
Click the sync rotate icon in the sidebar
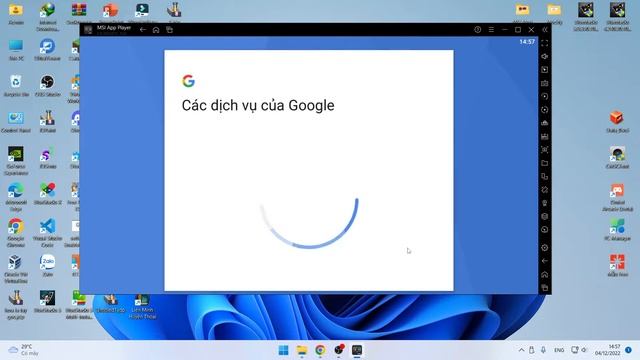click(544, 96)
